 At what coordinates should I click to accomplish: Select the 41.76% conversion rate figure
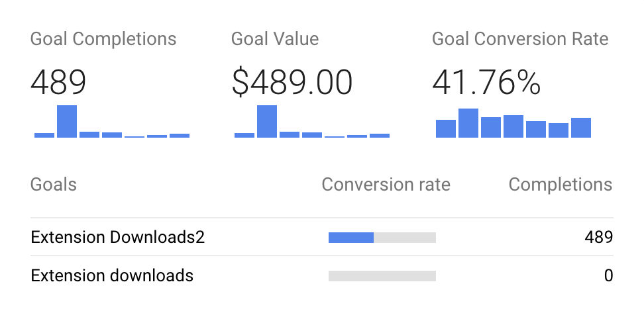(486, 83)
